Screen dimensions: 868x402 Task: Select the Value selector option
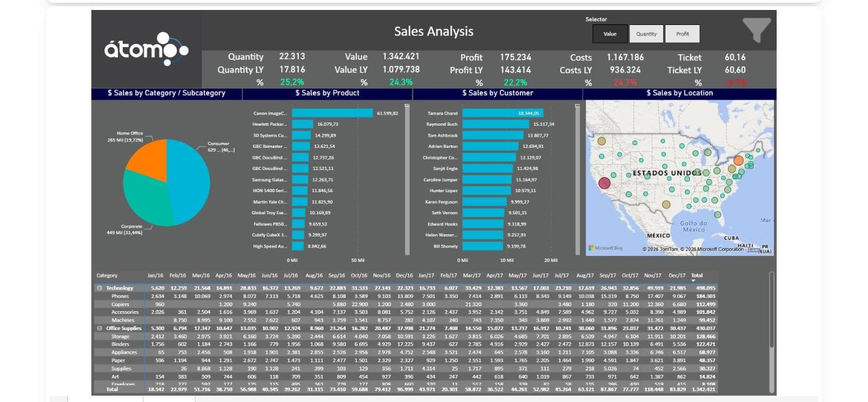pyautogui.click(x=610, y=34)
